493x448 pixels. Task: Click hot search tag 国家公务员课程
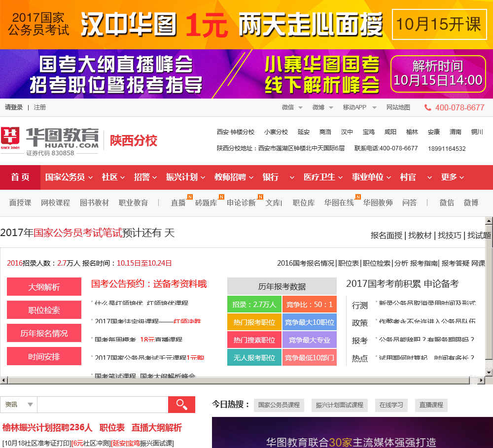pos(279,405)
